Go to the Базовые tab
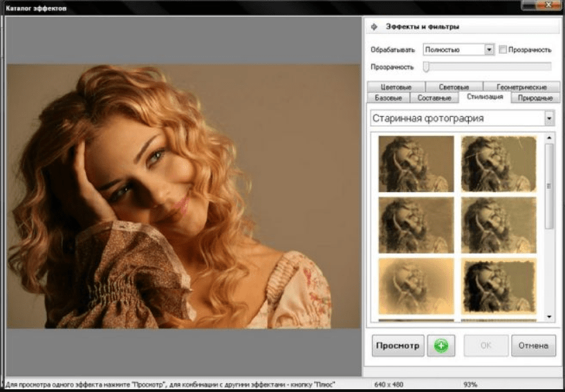The image size is (565, 392). coord(388,98)
